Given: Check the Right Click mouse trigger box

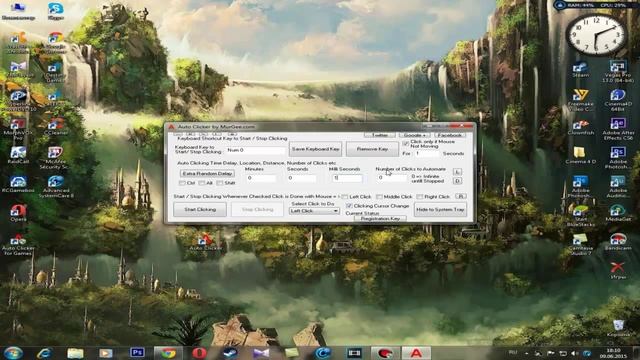Looking at the screenshot, I should point(420,197).
